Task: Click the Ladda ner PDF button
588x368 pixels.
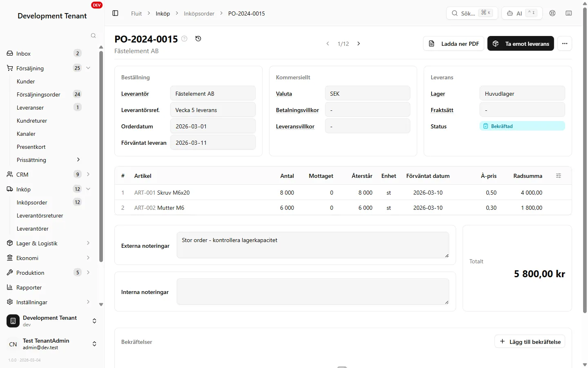Action: coord(454,43)
